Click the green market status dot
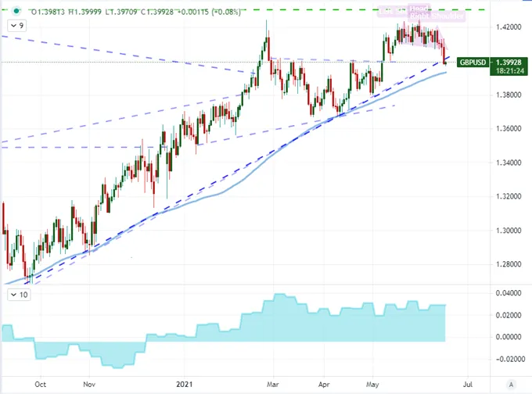Screen dimensions: 532x394 pos(16,11)
